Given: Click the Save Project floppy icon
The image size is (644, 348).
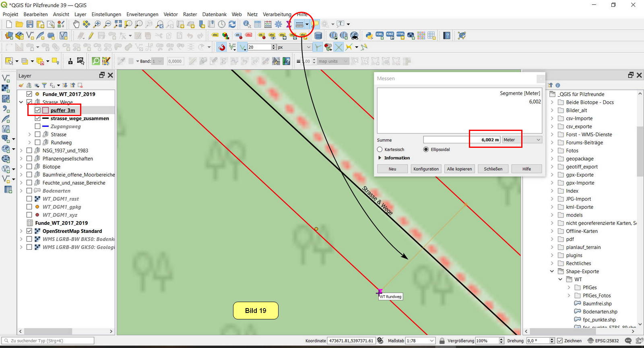Looking at the screenshot, I should coord(30,25).
